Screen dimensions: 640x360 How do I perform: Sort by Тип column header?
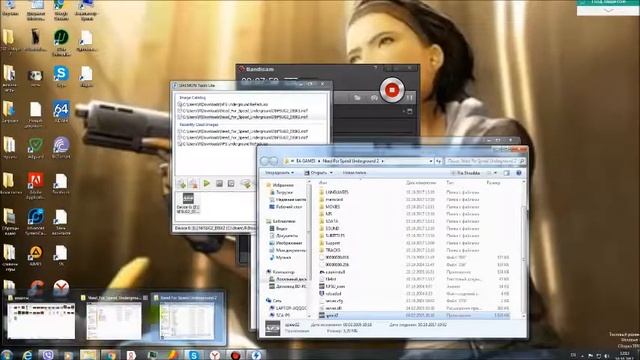click(450, 182)
